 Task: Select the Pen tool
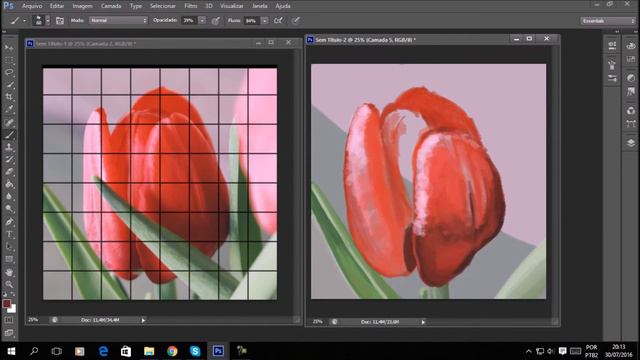pos(9,222)
